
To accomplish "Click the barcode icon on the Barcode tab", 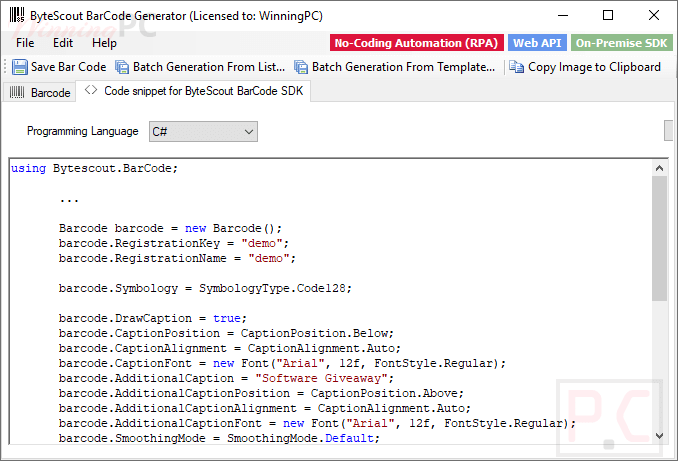I will click(17, 92).
